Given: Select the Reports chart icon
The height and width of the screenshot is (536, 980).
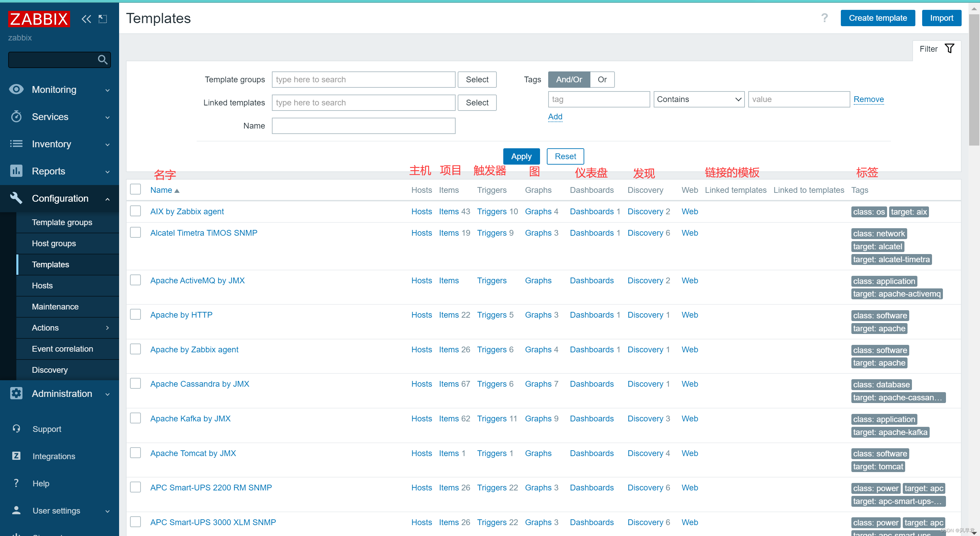Looking at the screenshot, I should click(16, 171).
